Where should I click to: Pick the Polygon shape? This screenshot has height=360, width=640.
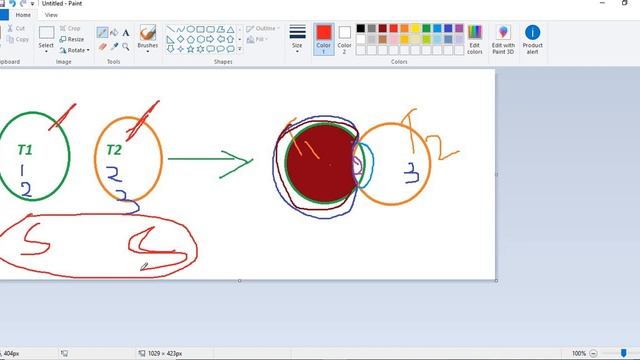tap(220, 29)
